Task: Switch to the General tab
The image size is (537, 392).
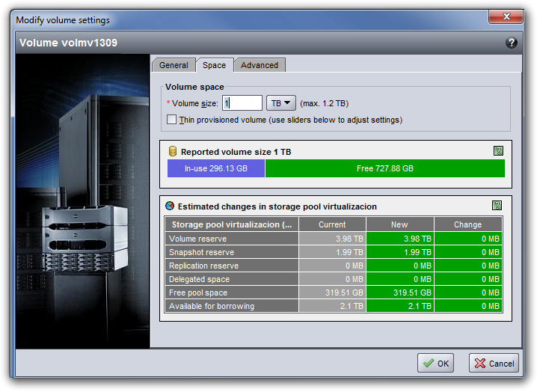Action: [x=174, y=65]
